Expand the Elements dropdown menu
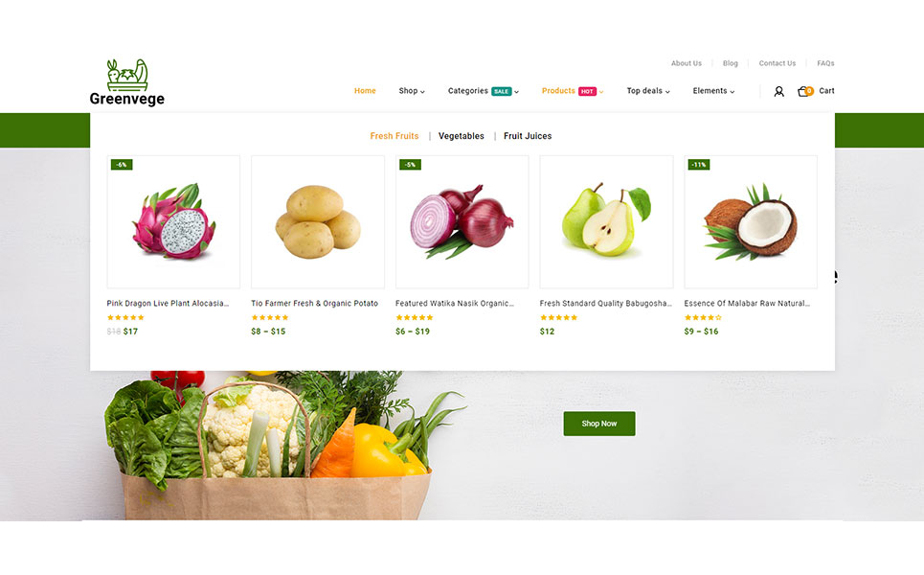The height and width of the screenshot is (575, 924). click(x=713, y=91)
